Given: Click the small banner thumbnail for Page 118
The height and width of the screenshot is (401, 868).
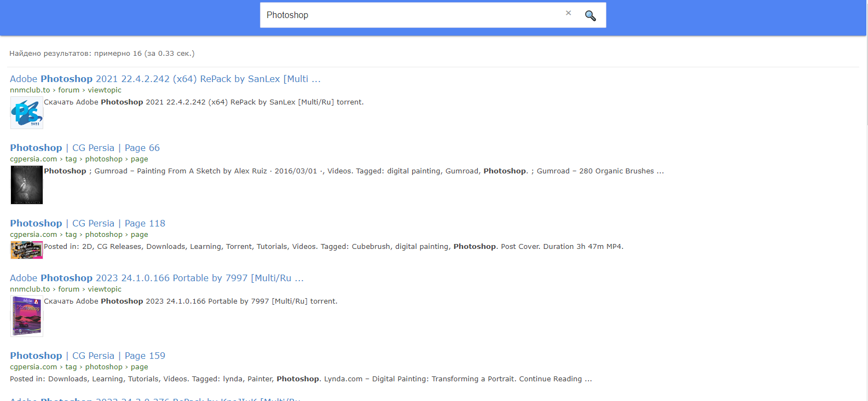Looking at the screenshot, I should point(27,250).
